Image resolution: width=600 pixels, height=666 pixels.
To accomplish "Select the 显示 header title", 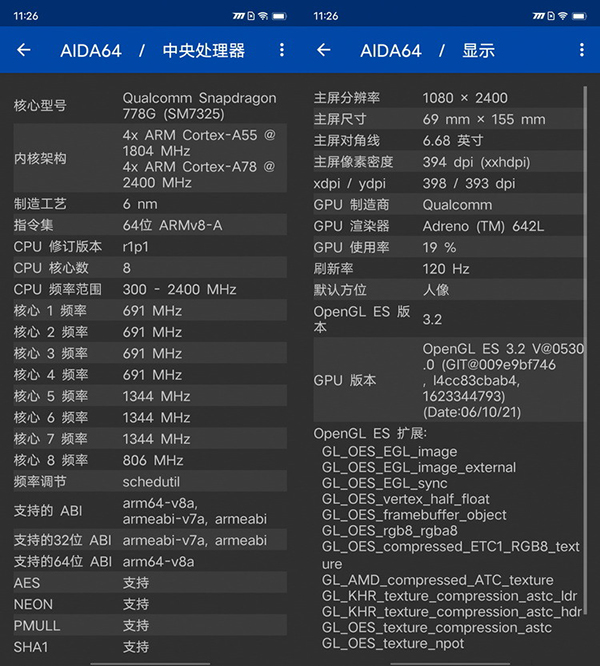I will click(x=478, y=50).
